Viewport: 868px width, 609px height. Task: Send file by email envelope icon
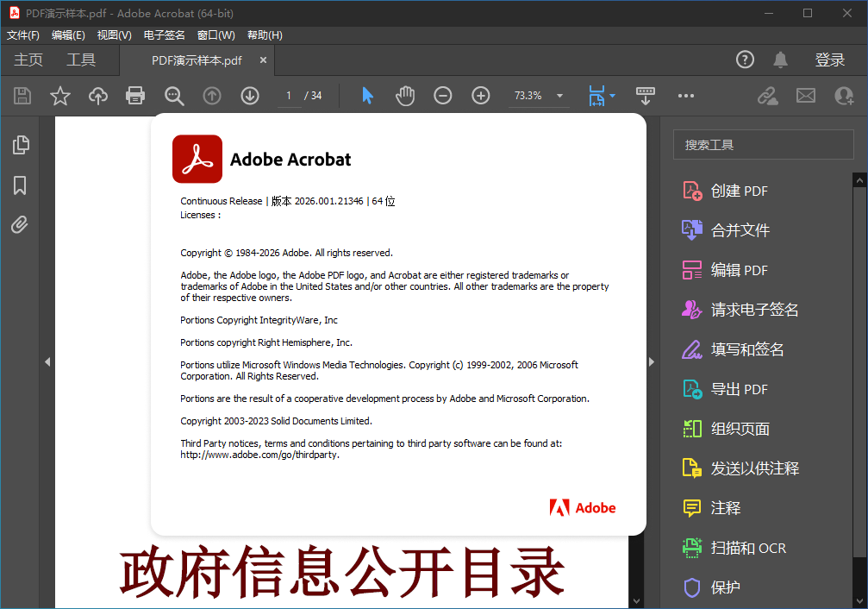805,96
